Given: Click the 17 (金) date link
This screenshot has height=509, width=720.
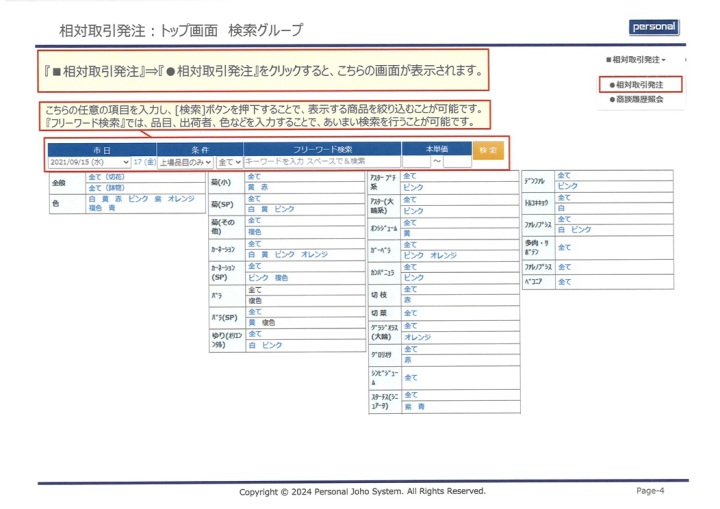Looking at the screenshot, I should pyautogui.click(x=145, y=162).
